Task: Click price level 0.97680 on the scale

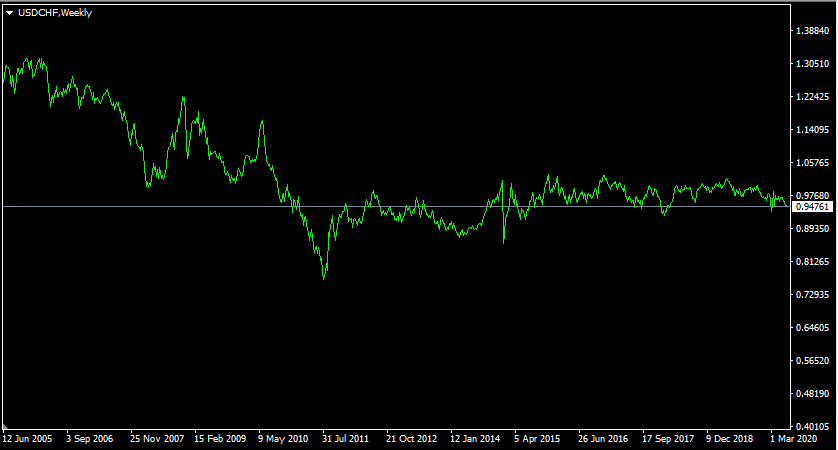Action: 812,196
